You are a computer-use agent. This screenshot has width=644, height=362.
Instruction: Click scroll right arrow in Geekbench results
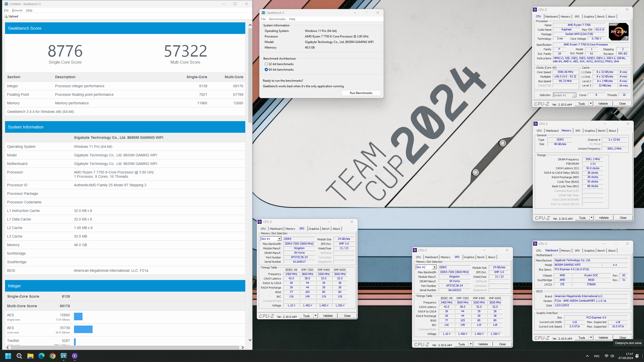click(243, 347)
